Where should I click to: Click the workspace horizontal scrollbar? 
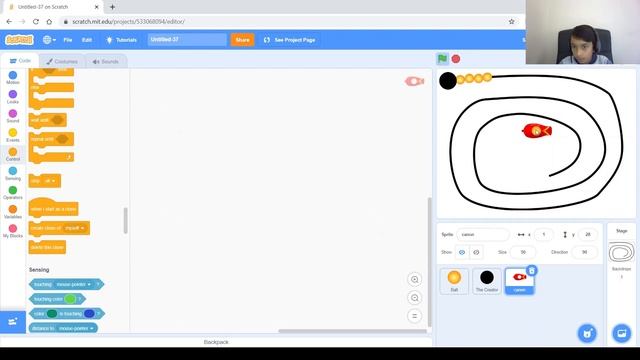(x=352, y=331)
